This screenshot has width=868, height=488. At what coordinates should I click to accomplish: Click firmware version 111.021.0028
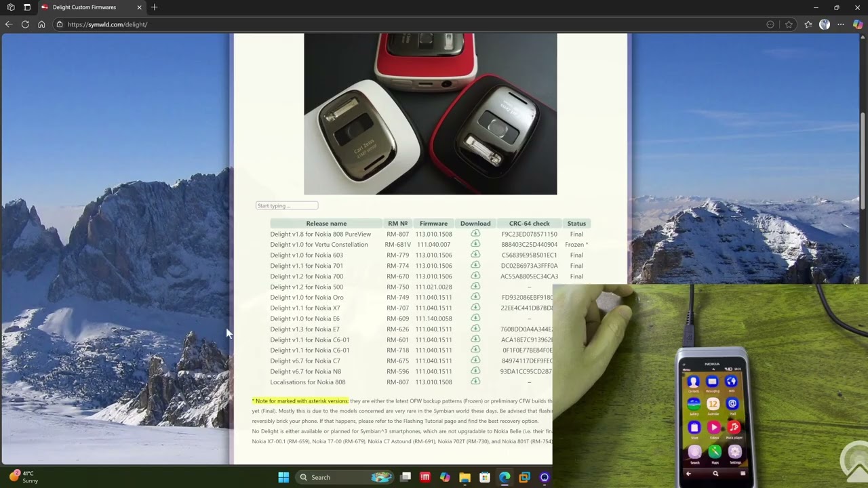(433, 287)
